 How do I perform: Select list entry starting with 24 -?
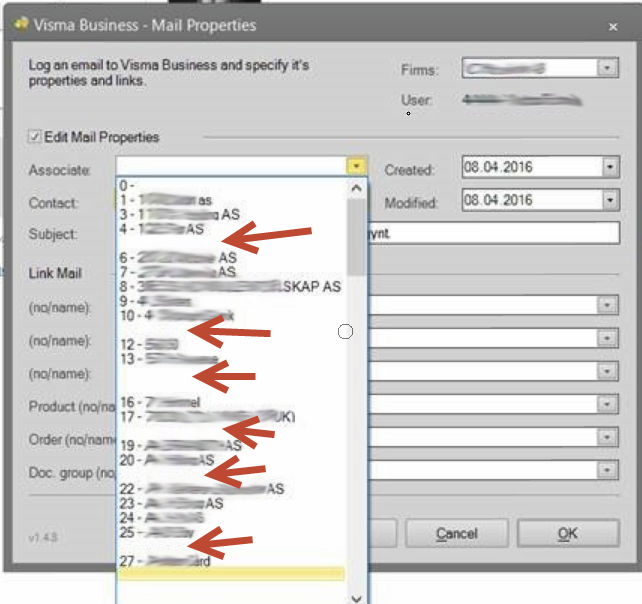[x=232, y=518]
